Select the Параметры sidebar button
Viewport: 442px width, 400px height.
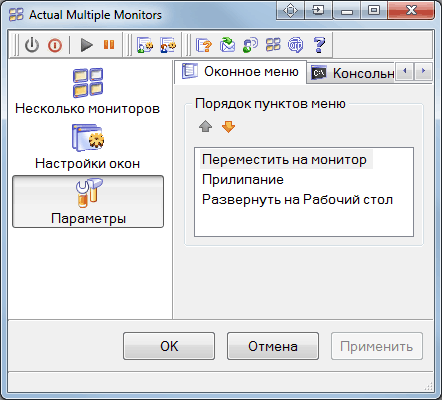click(x=88, y=202)
